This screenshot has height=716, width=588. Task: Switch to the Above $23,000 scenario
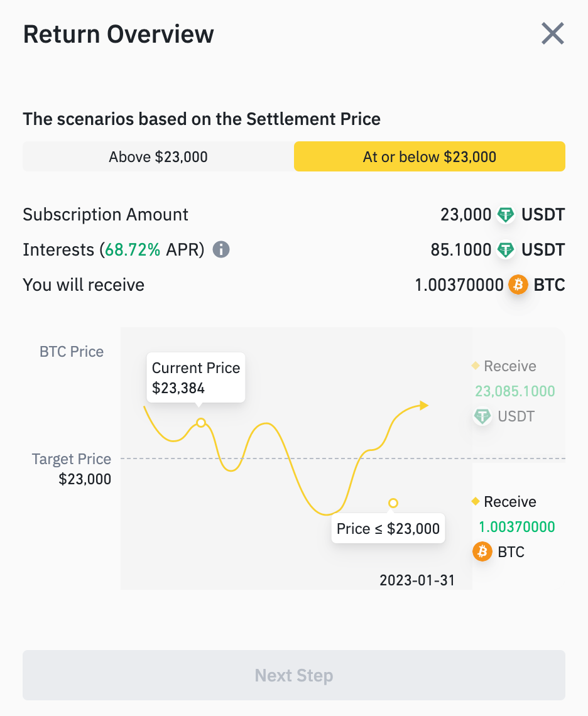point(158,156)
